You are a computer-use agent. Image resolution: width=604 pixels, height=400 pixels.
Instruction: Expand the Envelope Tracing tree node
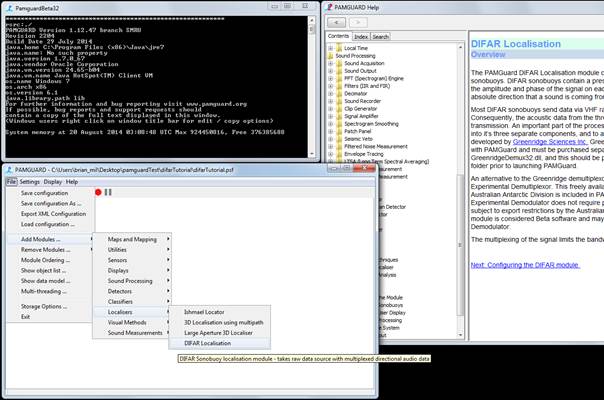tap(331, 154)
